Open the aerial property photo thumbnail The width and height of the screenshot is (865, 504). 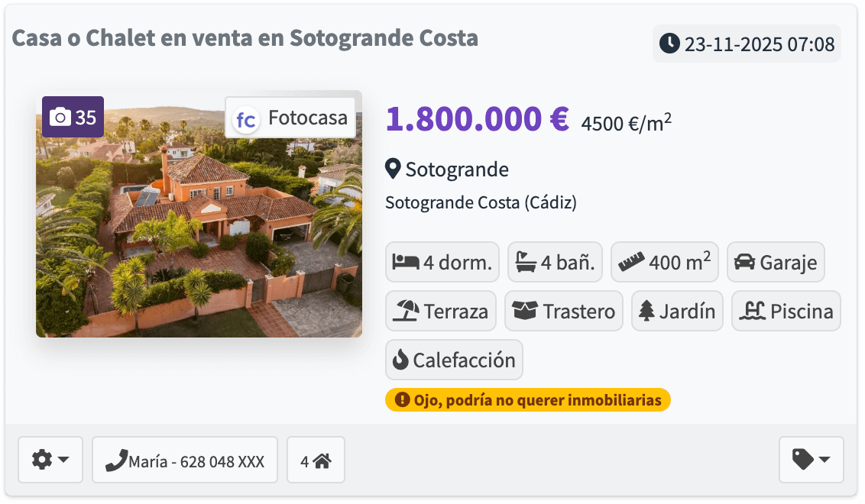click(x=199, y=229)
